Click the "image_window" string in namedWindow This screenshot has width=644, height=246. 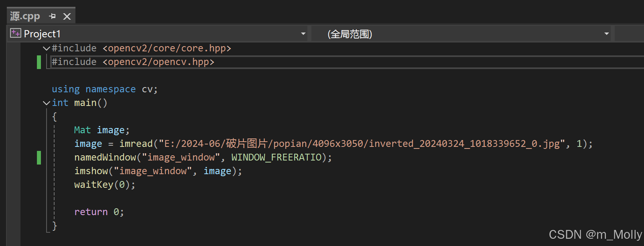(x=181, y=158)
